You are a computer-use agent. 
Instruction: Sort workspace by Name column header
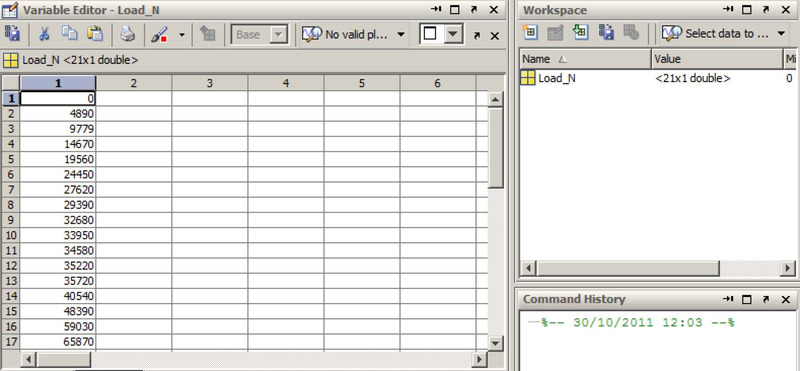tap(585, 59)
